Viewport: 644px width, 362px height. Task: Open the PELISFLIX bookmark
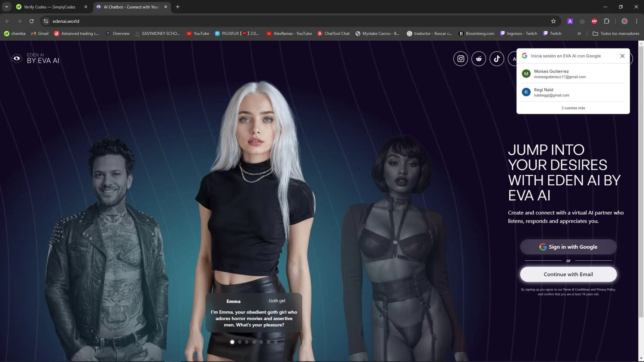[237, 33]
